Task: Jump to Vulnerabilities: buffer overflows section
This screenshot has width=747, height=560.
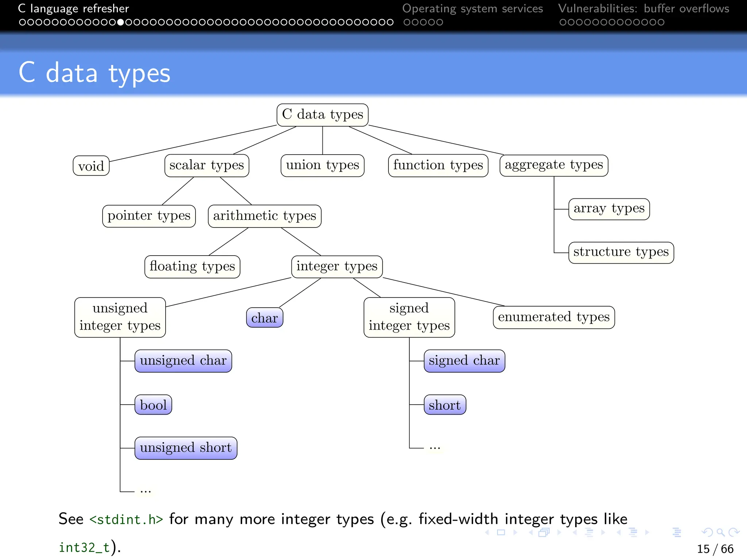Action: coord(643,8)
